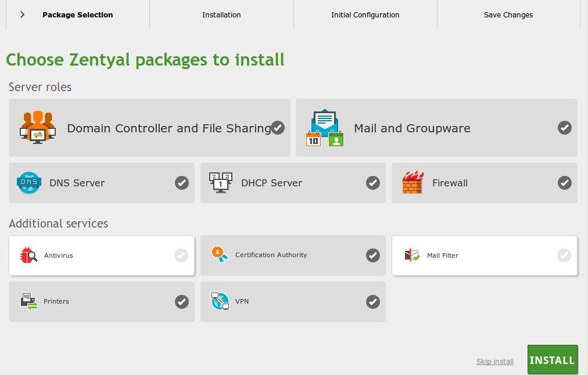Toggle the VPN checkmark
588x375 pixels.
[x=373, y=302]
